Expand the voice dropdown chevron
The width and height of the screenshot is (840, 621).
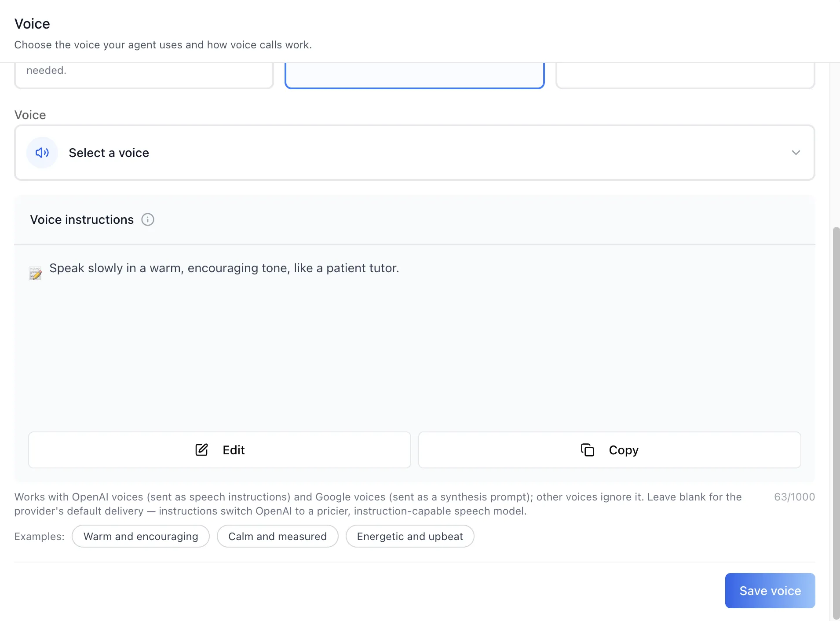pyautogui.click(x=796, y=153)
